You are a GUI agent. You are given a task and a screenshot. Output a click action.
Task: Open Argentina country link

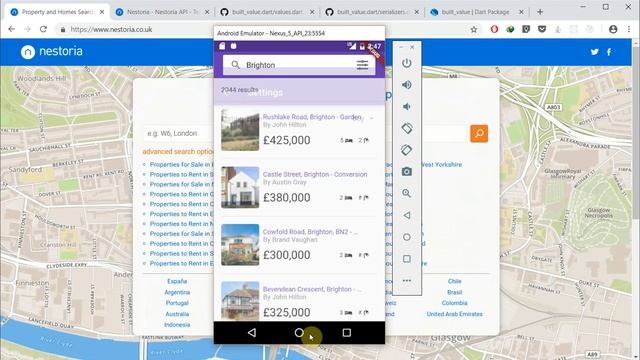point(177,292)
